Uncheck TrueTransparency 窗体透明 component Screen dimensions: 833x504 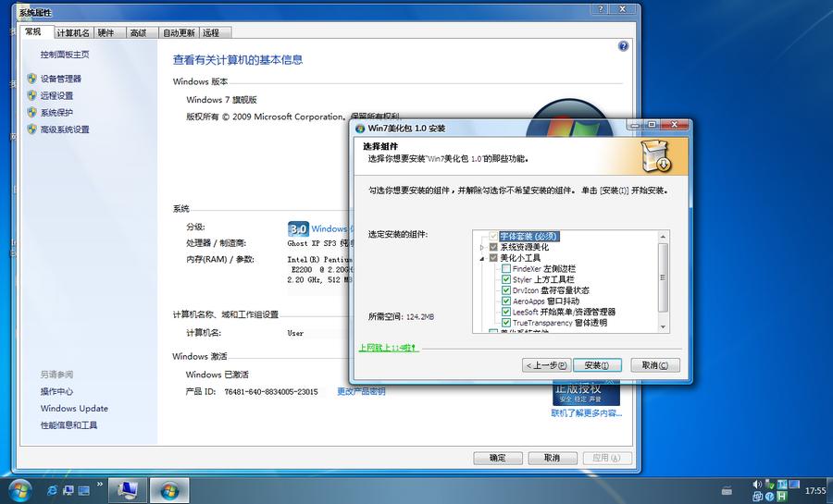click(506, 323)
